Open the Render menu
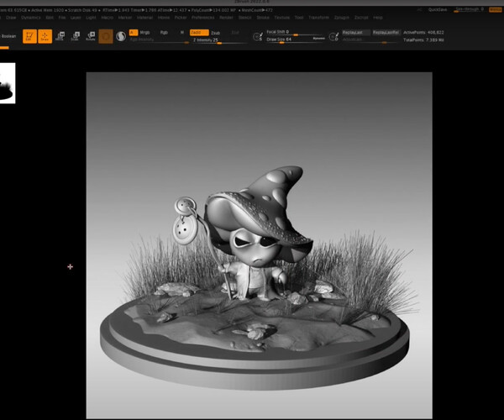The width and height of the screenshot is (504, 420). tap(226, 18)
